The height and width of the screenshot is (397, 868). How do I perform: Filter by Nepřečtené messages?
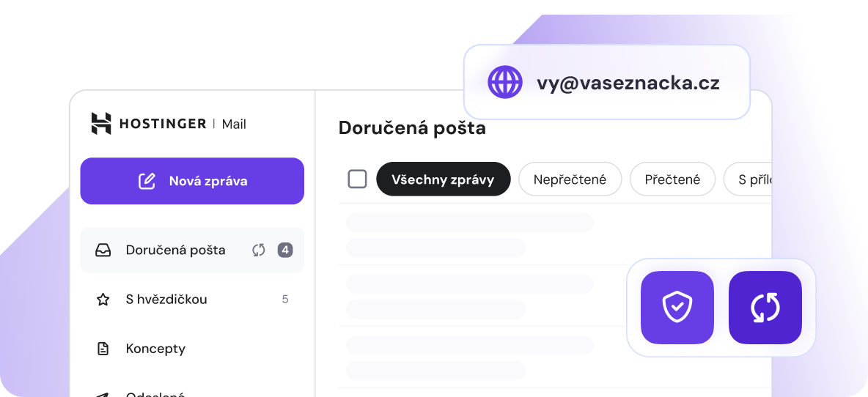pyautogui.click(x=570, y=179)
